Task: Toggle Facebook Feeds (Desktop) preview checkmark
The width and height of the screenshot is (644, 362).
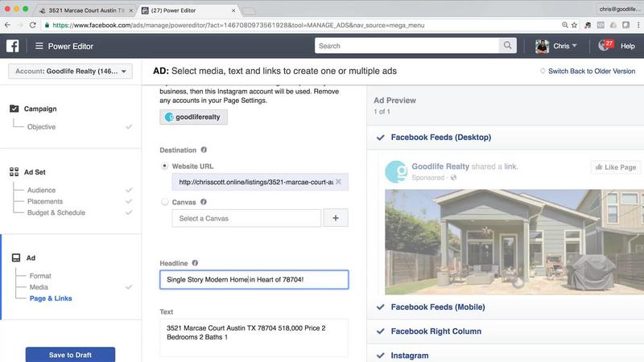Action: 380,138
